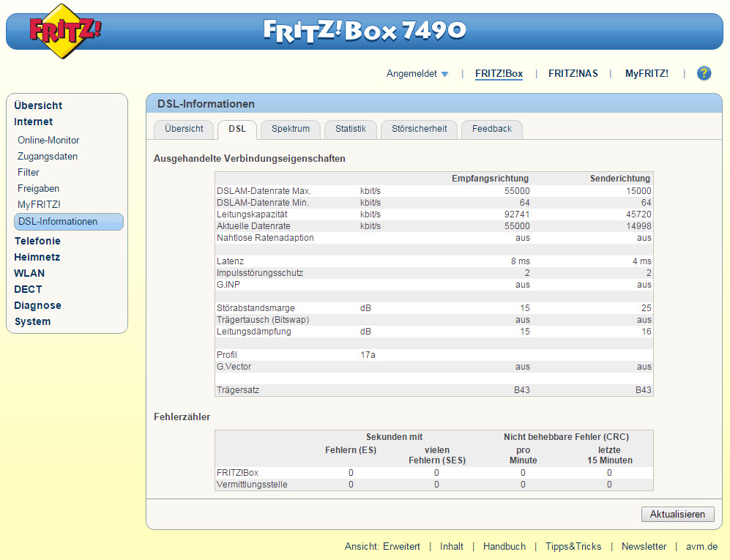Switch to the Statistik tab
Screen dimensions: 730x560
point(351,129)
